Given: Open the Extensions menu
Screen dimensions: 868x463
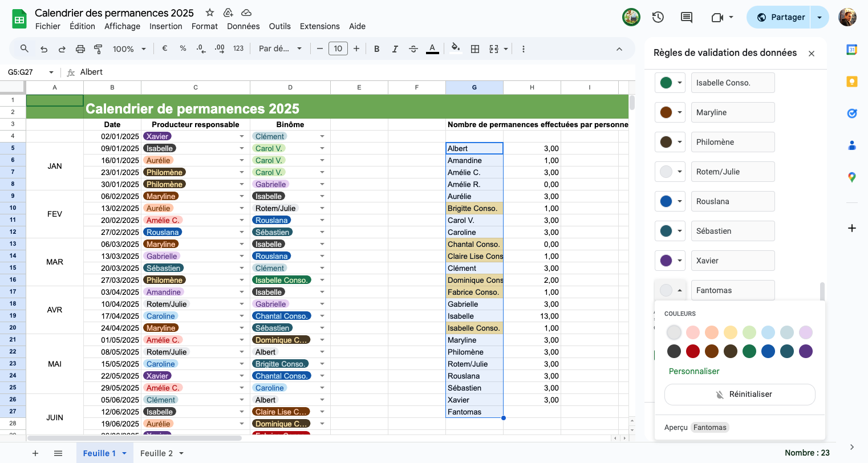Looking at the screenshot, I should [320, 26].
